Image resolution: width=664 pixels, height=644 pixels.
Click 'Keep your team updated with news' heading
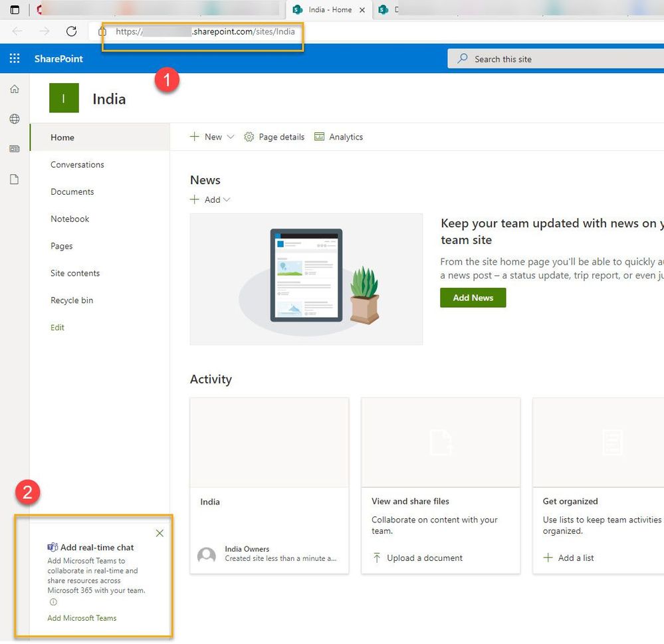552,231
